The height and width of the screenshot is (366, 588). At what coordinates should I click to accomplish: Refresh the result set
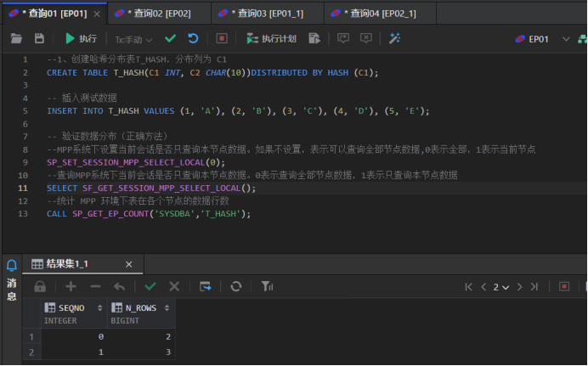click(x=236, y=286)
